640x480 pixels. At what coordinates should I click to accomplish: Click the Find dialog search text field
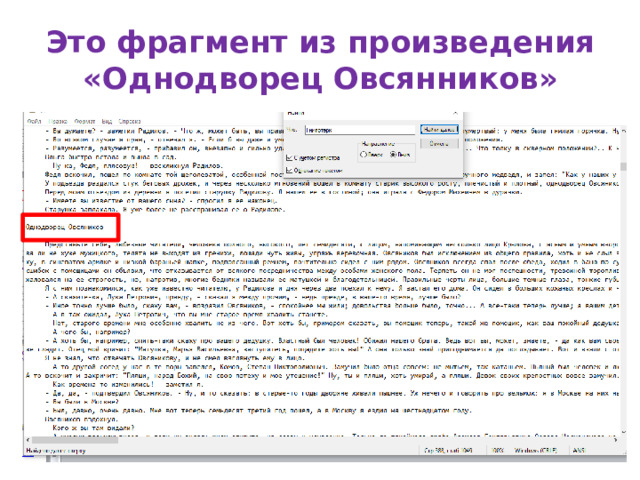click(360, 130)
